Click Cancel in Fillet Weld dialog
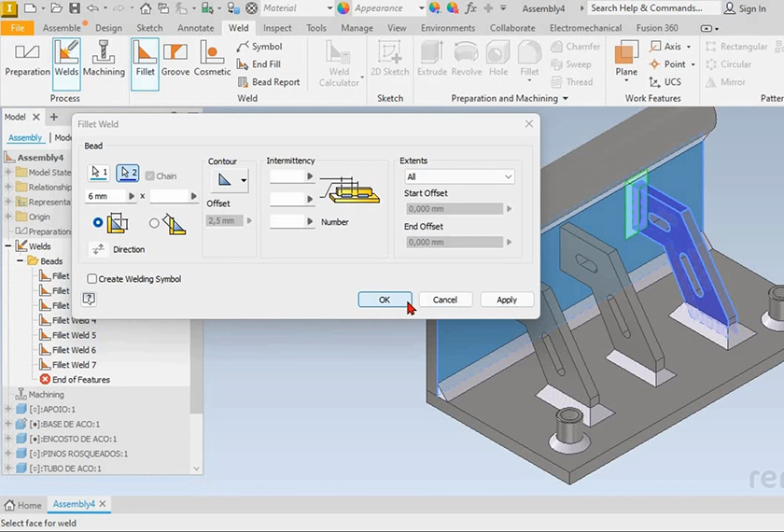 445,300
